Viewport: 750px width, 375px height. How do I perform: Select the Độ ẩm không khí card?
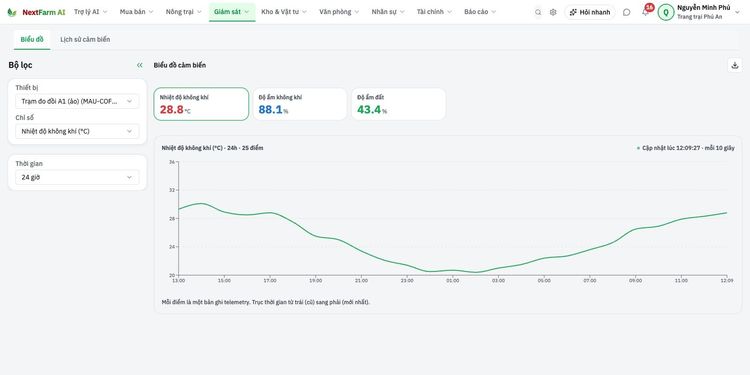click(300, 104)
